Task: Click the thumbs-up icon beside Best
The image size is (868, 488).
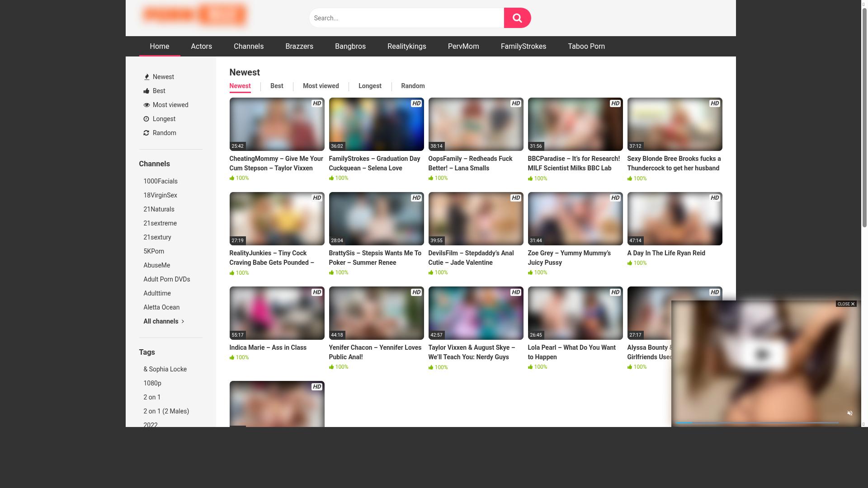Action: click(x=146, y=91)
